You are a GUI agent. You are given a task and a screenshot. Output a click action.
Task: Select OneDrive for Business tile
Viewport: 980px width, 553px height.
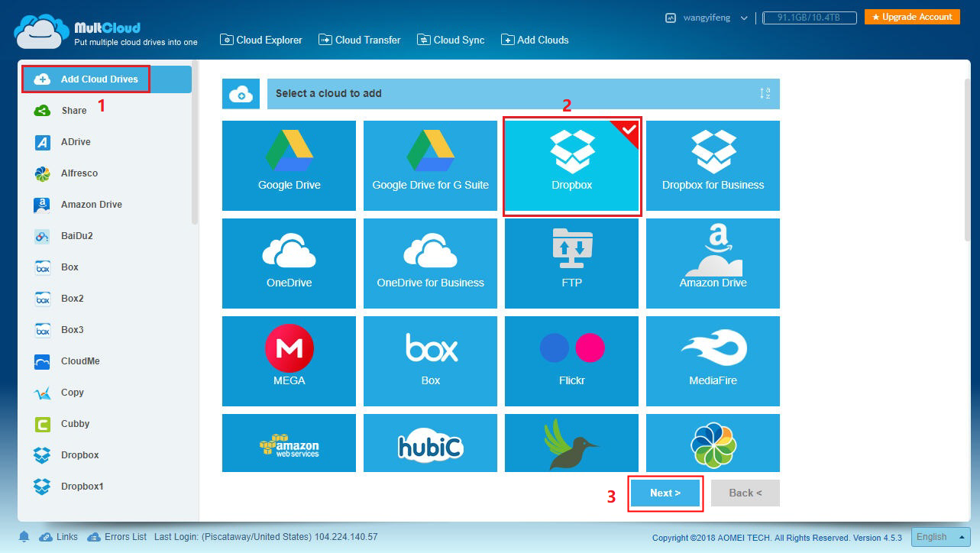(x=430, y=264)
